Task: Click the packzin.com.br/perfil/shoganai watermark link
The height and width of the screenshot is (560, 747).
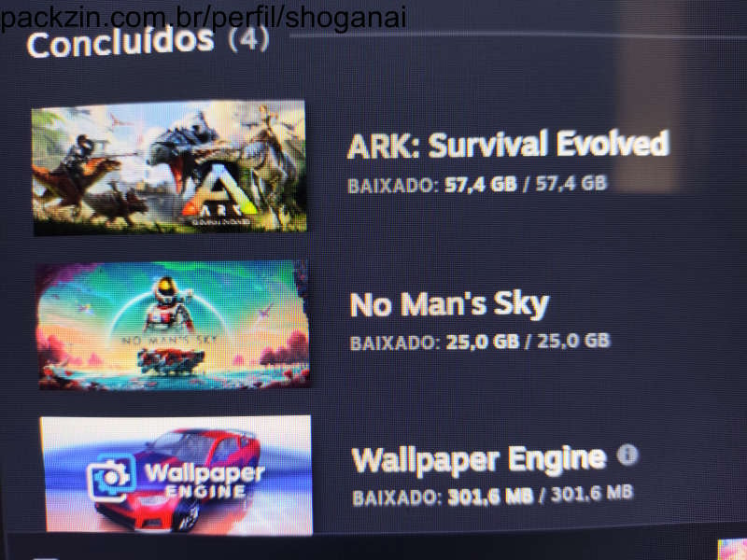Action: point(204,17)
